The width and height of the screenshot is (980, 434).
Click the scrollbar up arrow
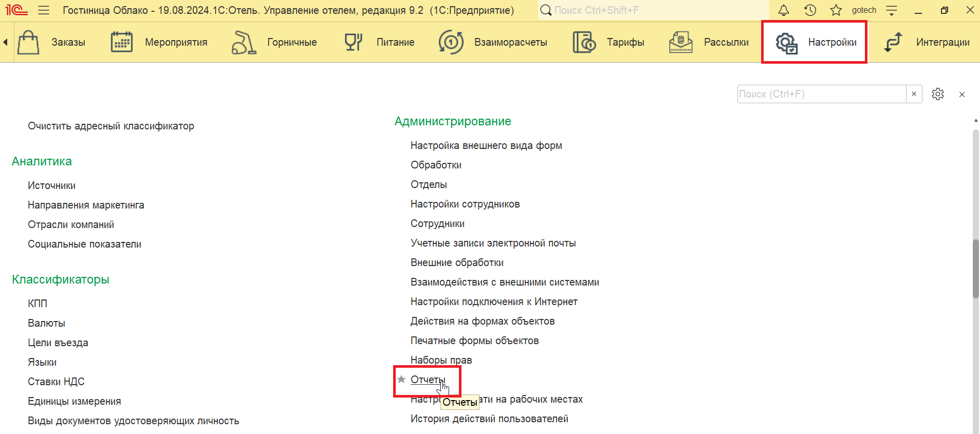976,120
